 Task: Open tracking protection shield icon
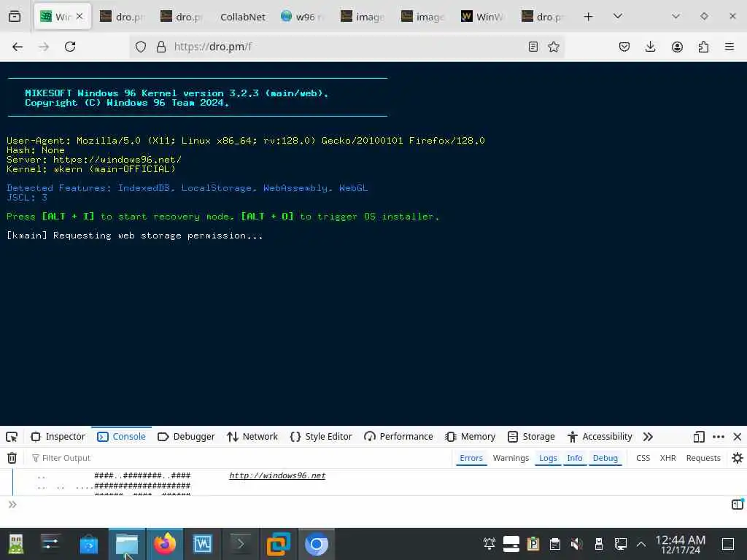point(141,47)
